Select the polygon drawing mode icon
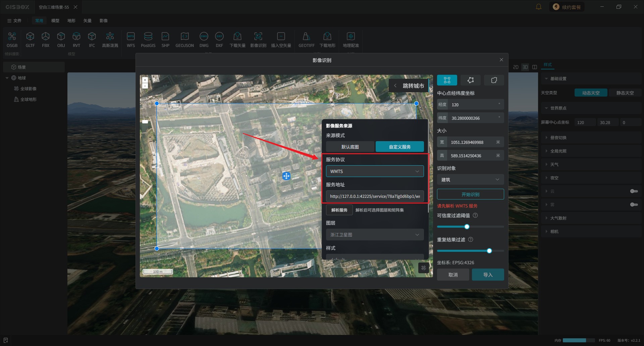Viewport: 644px width, 346px height. 471,80
